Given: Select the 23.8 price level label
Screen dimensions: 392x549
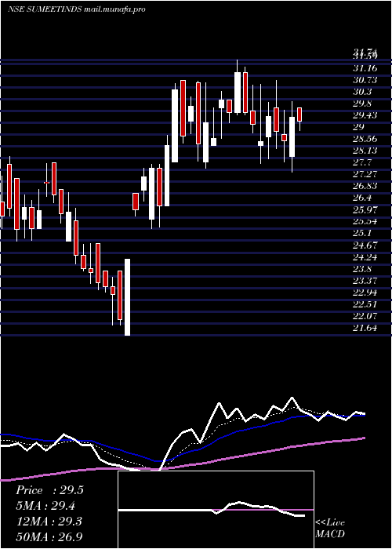Looking at the screenshot, I should [363, 269].
